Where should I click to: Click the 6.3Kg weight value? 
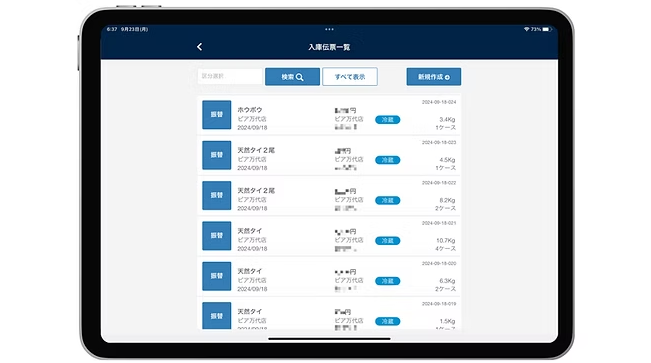[447, 281]
